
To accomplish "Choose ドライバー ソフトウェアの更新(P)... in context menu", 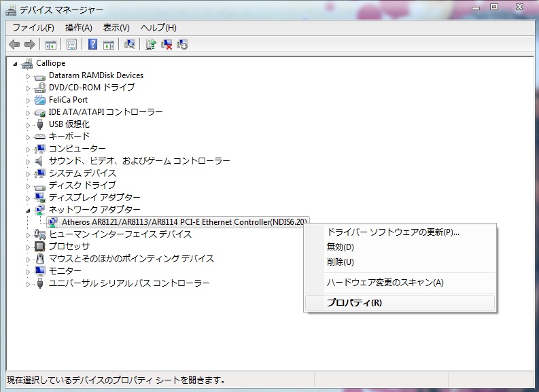I will 400,232.
